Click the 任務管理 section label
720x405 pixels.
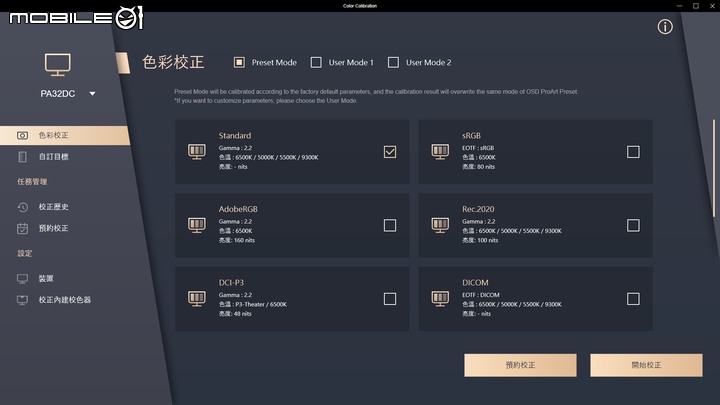32,182
